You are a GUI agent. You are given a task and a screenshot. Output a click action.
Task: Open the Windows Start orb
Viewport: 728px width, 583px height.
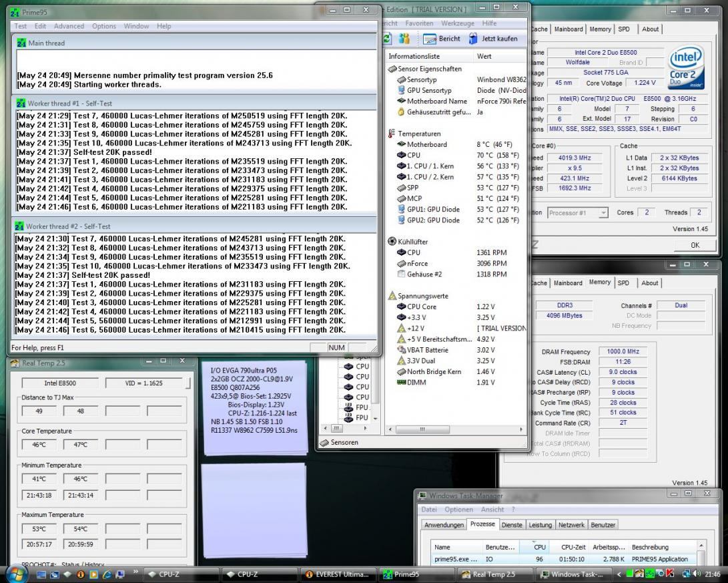pyautogui.click(x=16, y=574)
